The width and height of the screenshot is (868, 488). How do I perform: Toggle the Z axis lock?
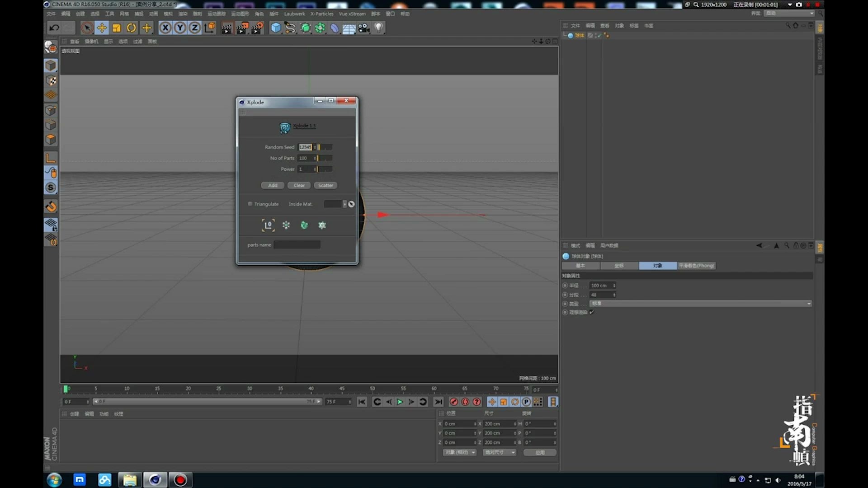(x=194, y=28)
